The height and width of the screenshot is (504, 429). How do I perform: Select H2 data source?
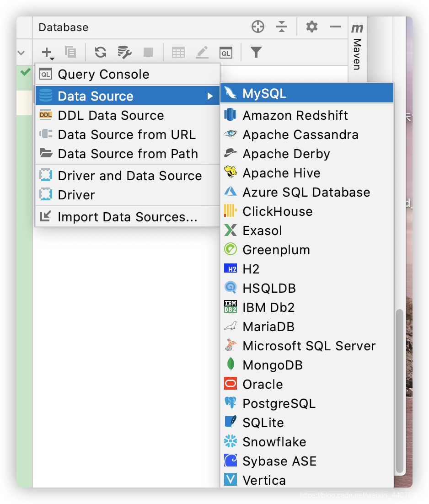coord(307,269)
